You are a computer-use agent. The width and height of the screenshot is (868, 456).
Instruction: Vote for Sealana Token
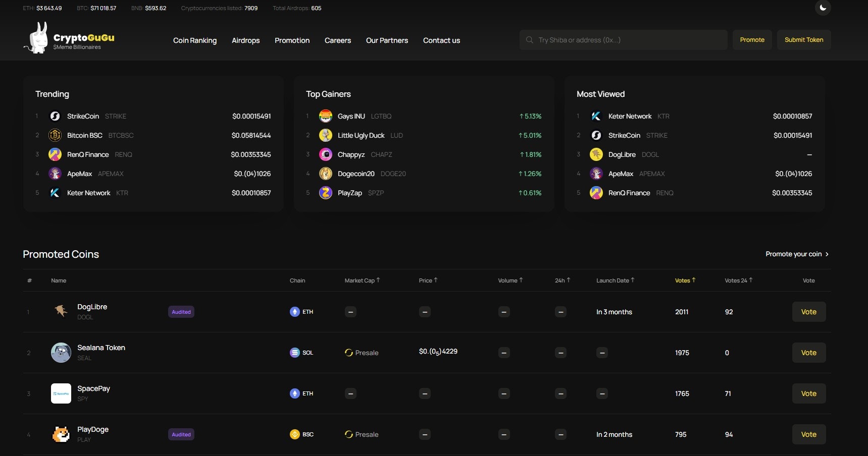click(809, 353)
